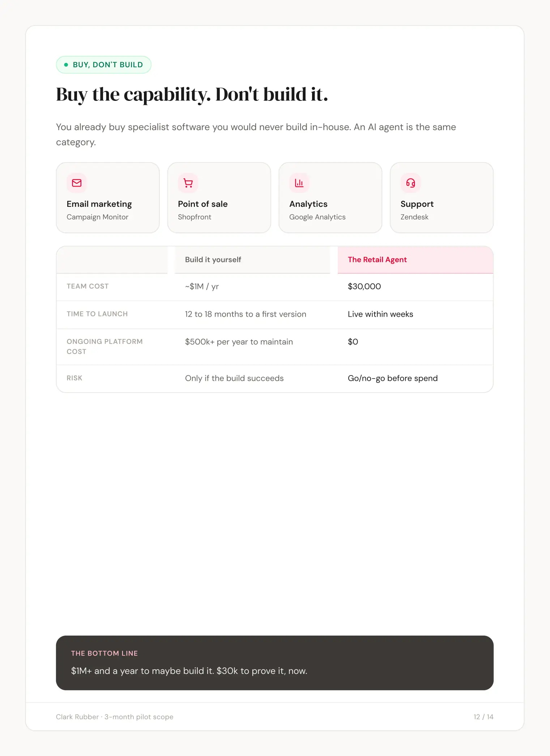Click THE BOTTOM LINE dark banner

(x=275, y=663)
